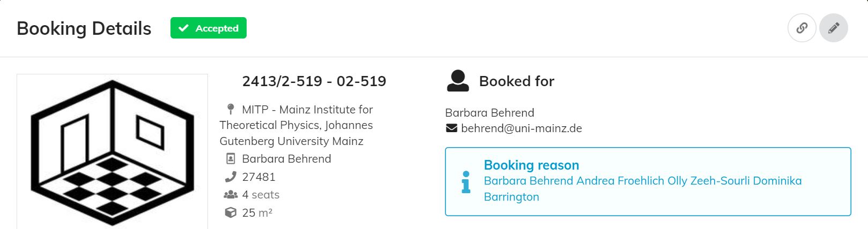Click the 4 seats capacity text
The height and width of the screenshot is (229, 868).
[x=261, y=195]
